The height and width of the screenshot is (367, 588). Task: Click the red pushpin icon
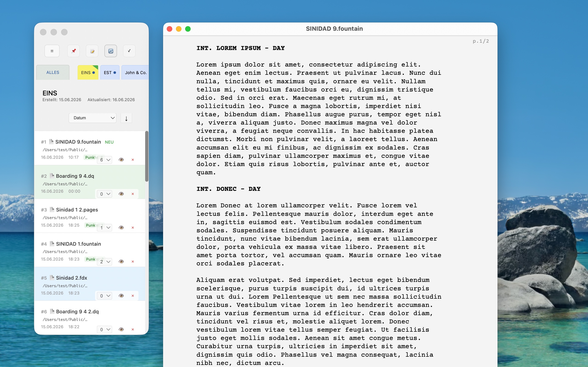tap(73, 51)
